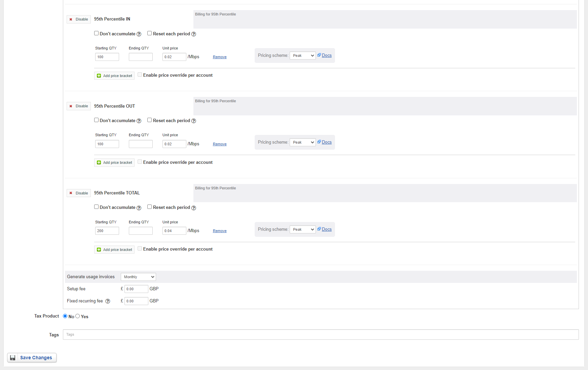Click Starting QTY field of 95th Percentile IN
Viewport: 588px width, 370px height.
click(x=107, y=57)
